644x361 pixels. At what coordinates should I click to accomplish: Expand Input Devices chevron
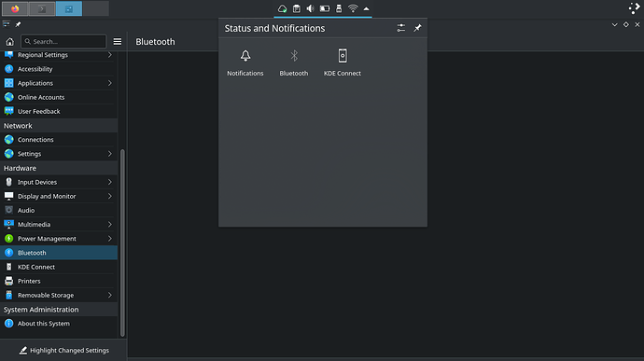[x=109, y=182]
